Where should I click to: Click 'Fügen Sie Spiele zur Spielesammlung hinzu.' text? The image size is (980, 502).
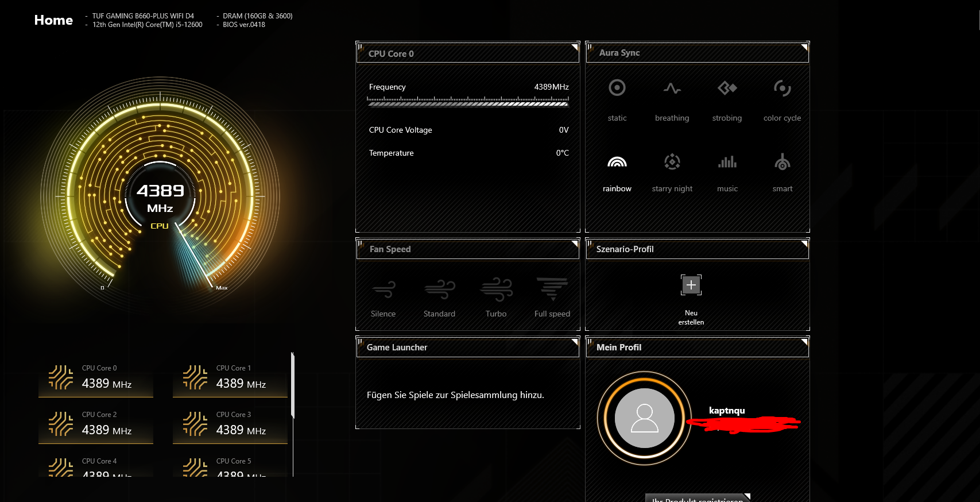coord(455,395)
